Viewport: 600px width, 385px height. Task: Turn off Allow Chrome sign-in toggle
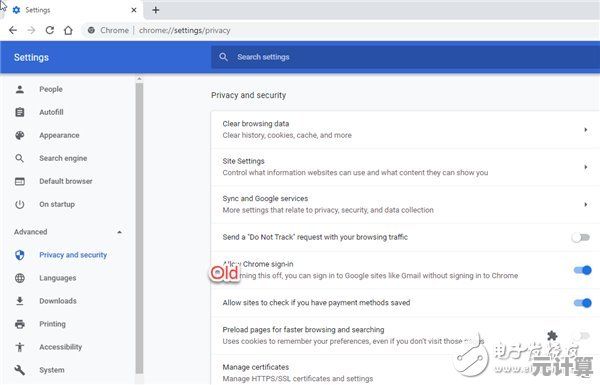pyautogui.click(x=583, y=270)
